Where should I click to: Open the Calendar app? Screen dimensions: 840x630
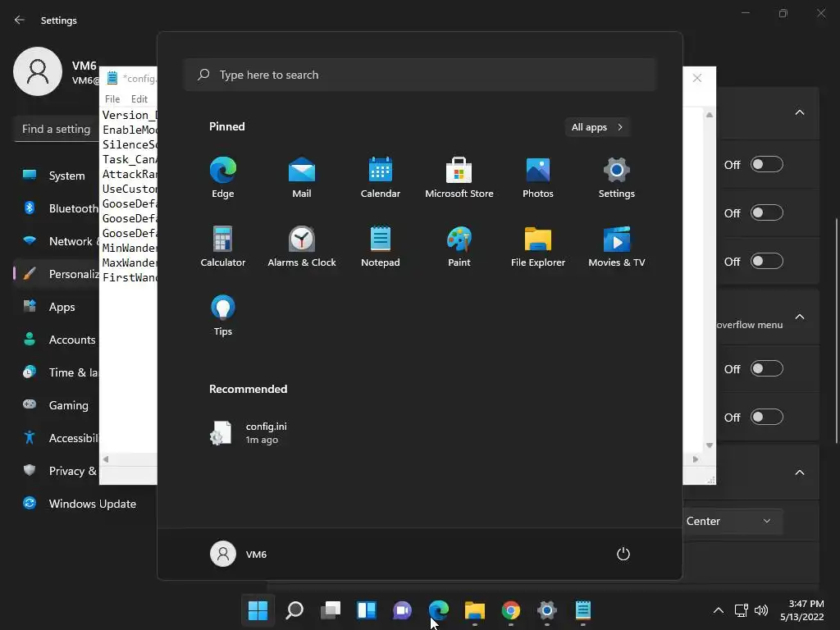click(x=381, y=177)
